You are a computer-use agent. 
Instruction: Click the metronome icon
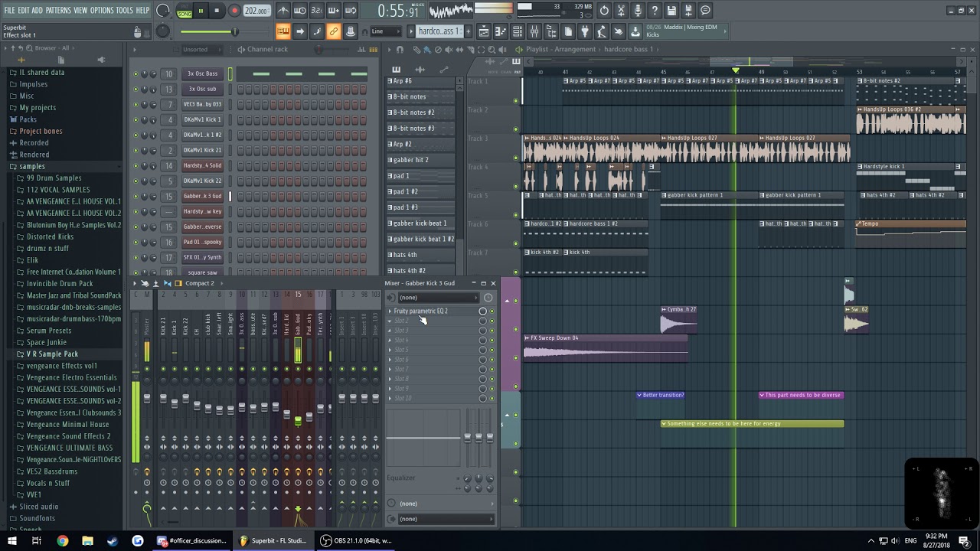point(283,11)
